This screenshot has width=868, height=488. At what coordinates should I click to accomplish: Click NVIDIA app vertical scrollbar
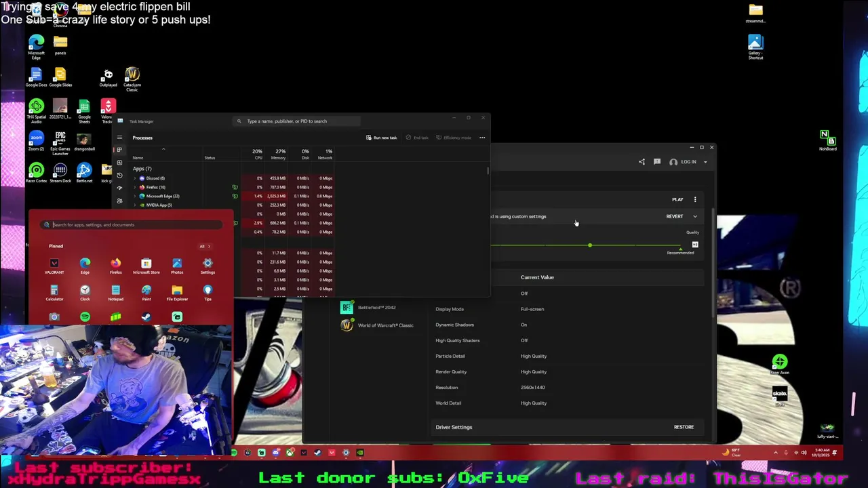pos(713,264)
